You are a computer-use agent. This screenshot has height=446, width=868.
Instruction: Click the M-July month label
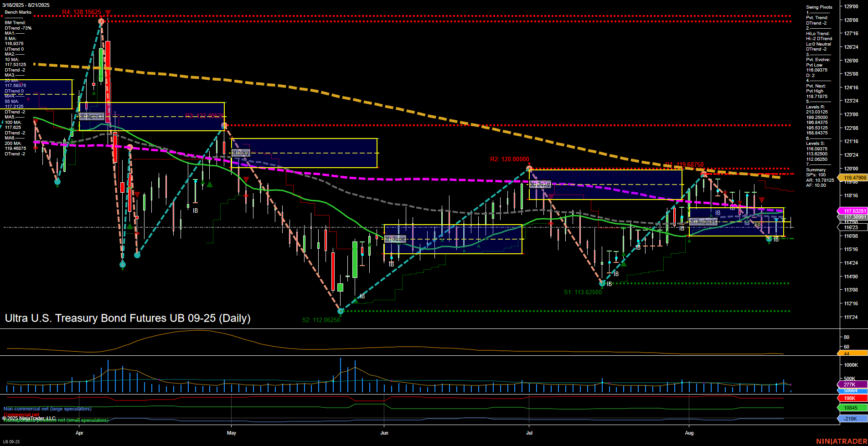point(541,185)
